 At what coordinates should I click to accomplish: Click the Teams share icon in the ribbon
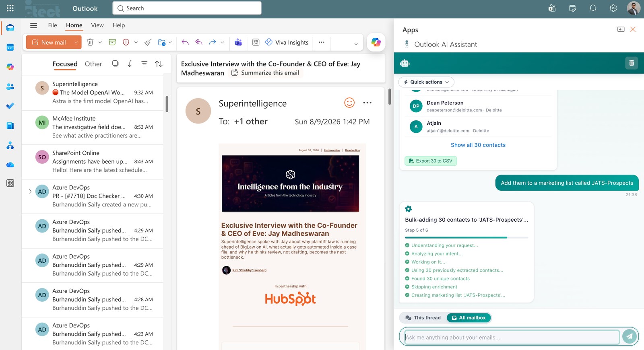point(238,42)
